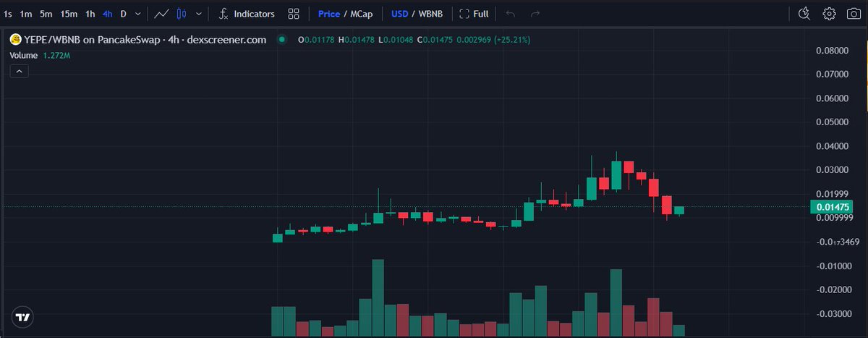Show prices in USD
Image resolution: width=868 pixels, height=338 pixels.
(399, 14)
